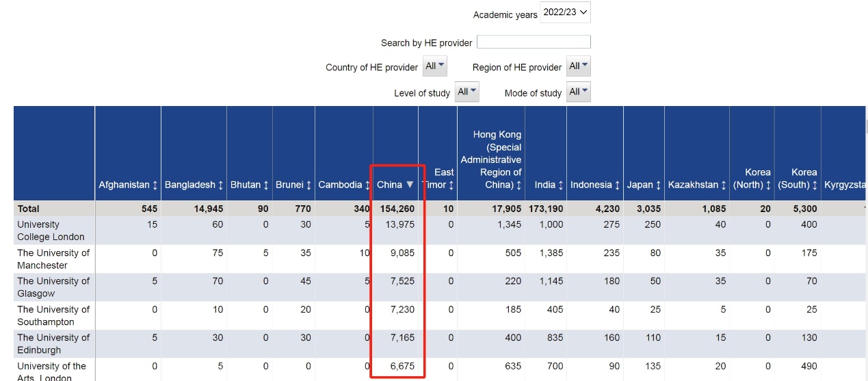Click China total value 154,260
Viewport: 868px width, 381px height.
[396, 209]
